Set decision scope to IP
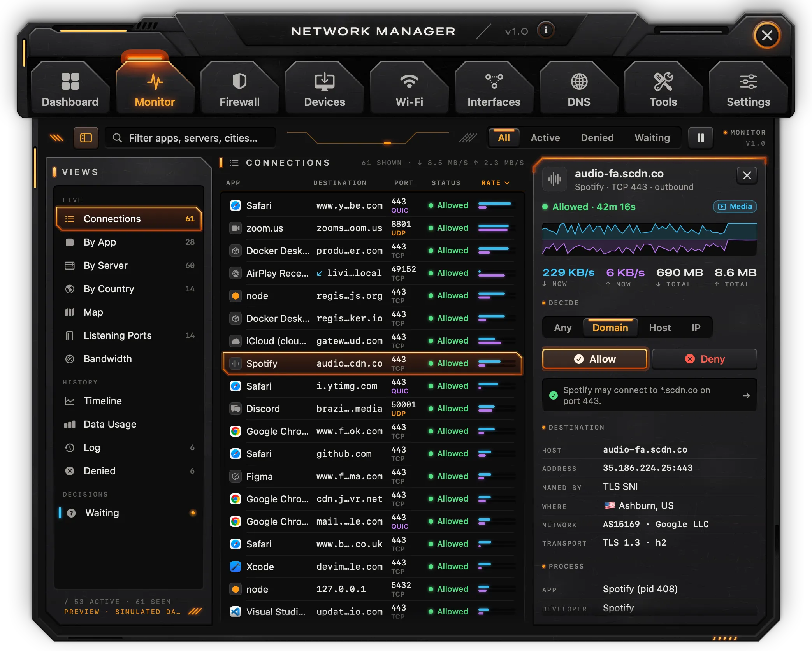The height and width of the screenshot is (651, 812). pyautogui.click(x=696, y=328)
